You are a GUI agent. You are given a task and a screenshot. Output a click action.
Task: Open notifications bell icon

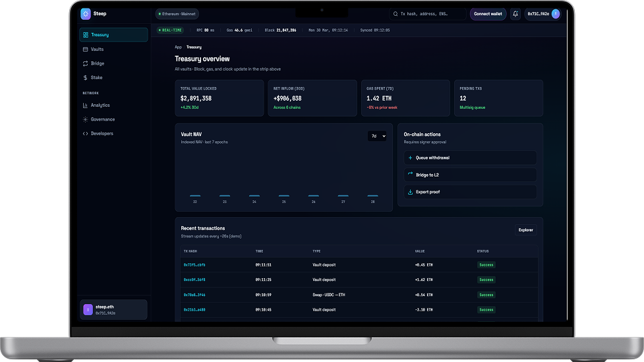pos(515,14)
